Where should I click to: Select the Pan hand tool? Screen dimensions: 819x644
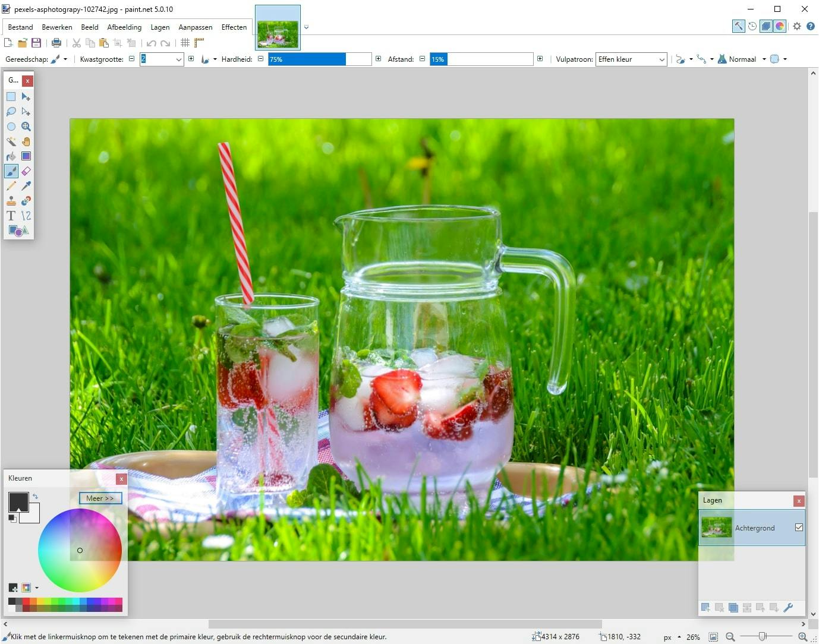pyautogui.click(x=26, y=141)
